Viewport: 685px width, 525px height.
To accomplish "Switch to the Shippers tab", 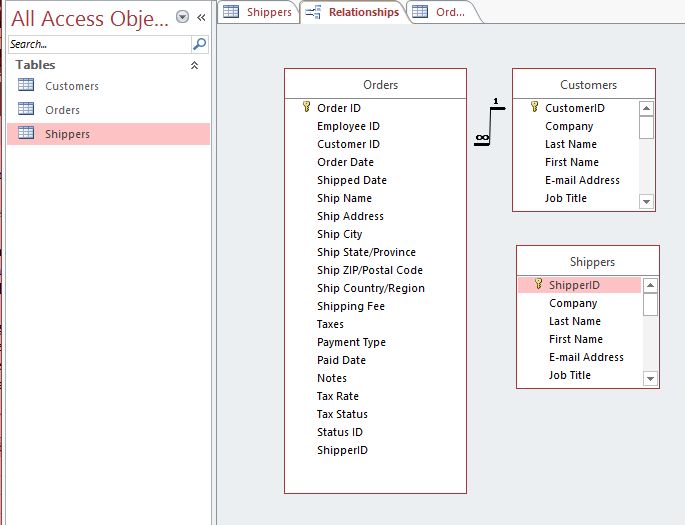I will coord(258,12).
